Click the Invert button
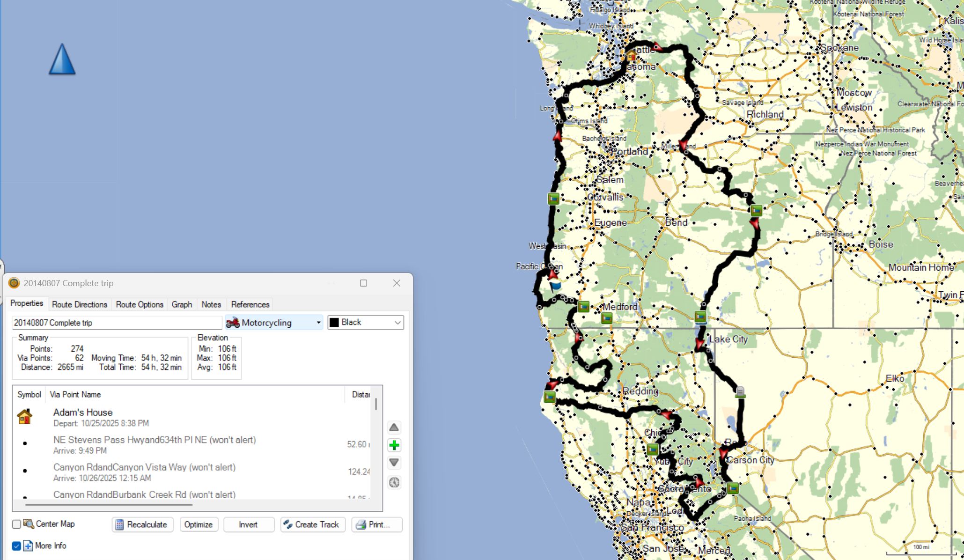The width and height of the screenshot is (964, 560). pyautogui.click(x=248, y=524)
